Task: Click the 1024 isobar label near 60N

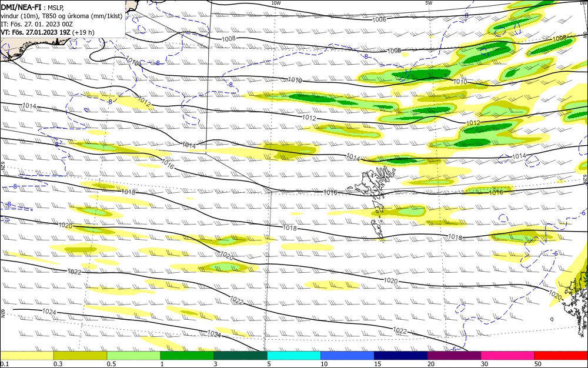Action: pos(49,312)
